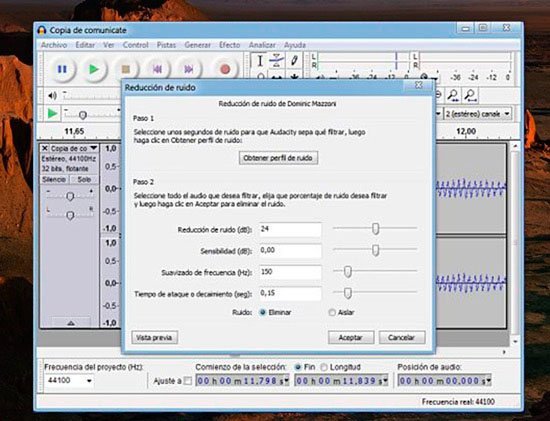Open the track name dropdown menu

pos(93,148)
